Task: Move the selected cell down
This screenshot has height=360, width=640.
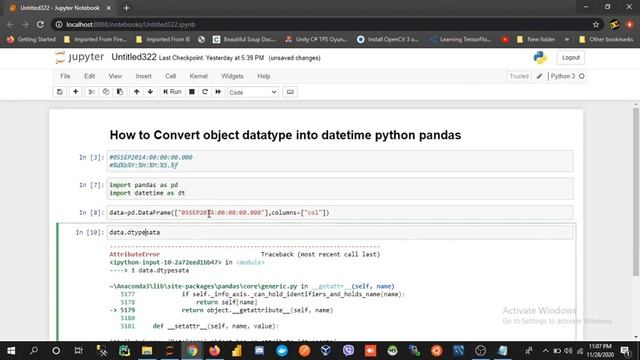Action: (x=150, y=92)
